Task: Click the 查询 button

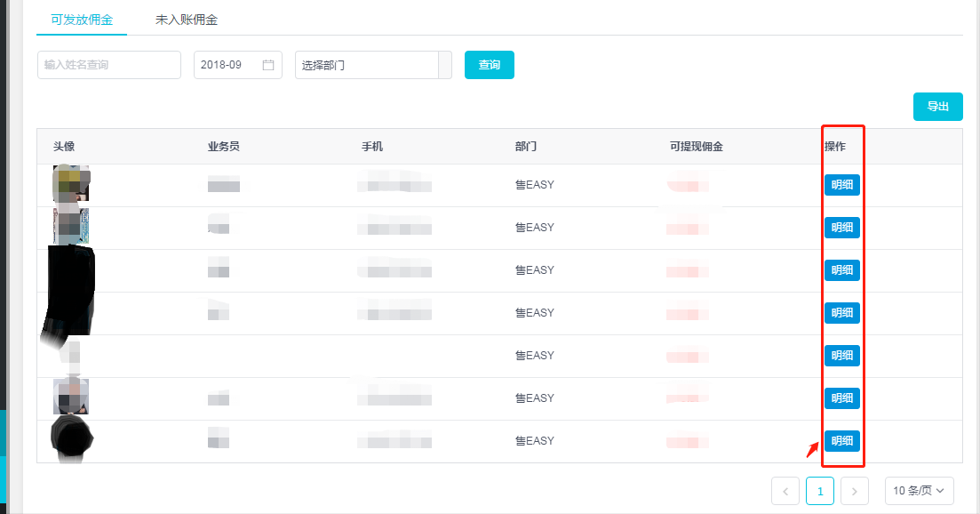Action: point(490,65)
